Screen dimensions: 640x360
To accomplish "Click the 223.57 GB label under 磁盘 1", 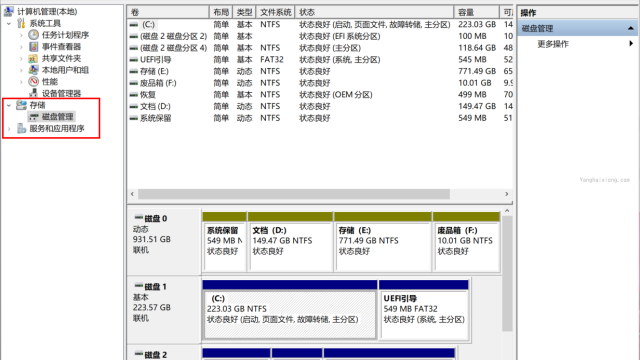I will pyautogui.click(x=151, y=307).
